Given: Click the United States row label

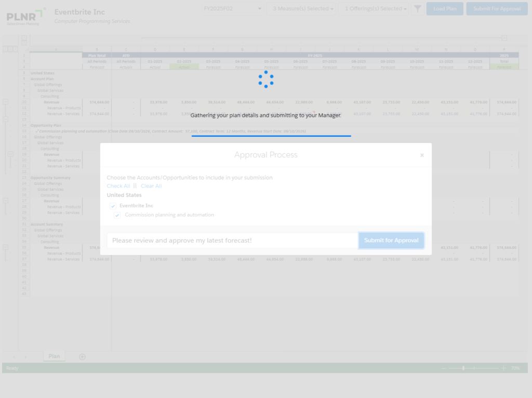Looking at the screenshot, I should [43, 73].
